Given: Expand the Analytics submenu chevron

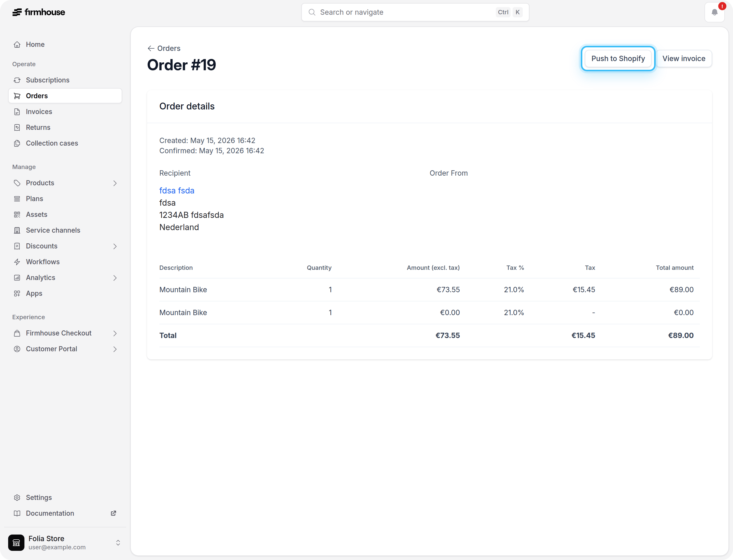Looking at the screenshot, I should click(x=115, y=278).
